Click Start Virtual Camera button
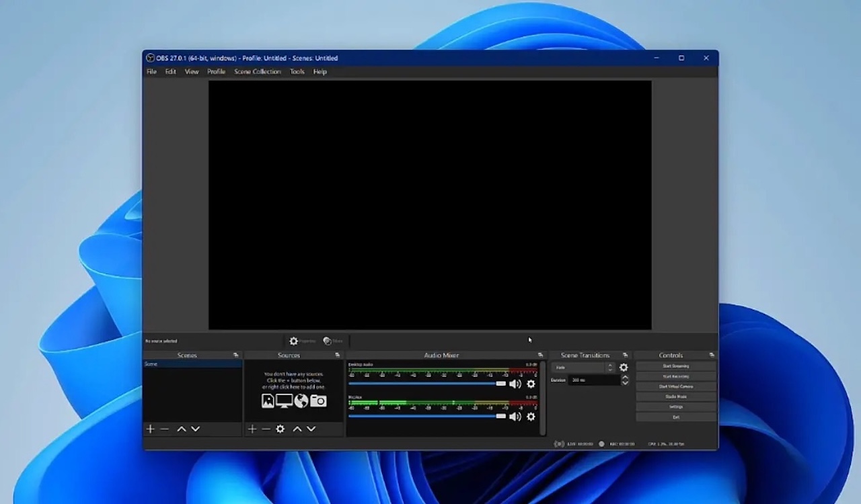861x504 pixels. click(x=676, y=386)
